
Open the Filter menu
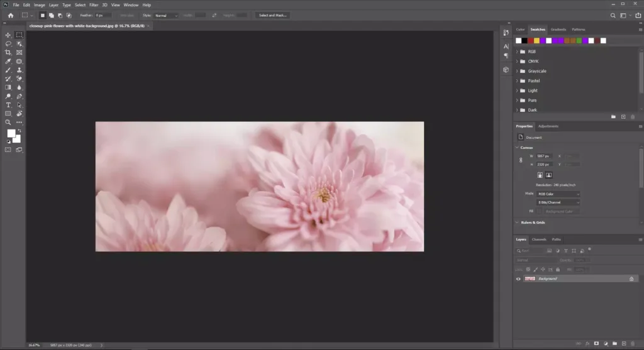click(94, 5)
